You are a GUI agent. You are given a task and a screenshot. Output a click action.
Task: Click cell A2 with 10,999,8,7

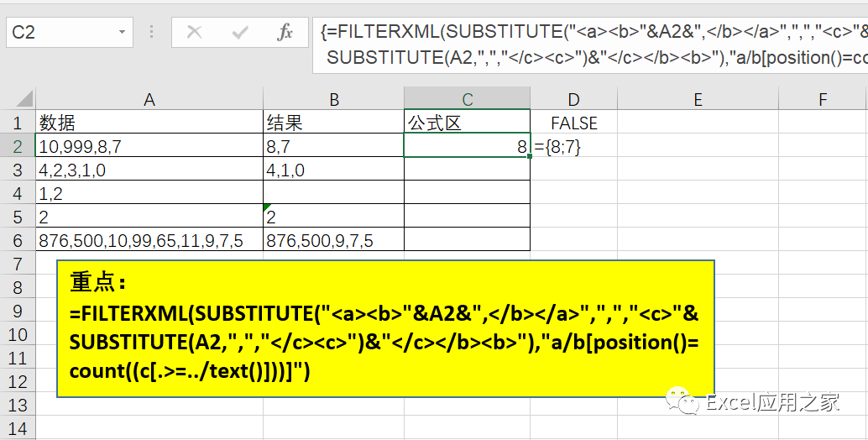click(x=149, y=145)
